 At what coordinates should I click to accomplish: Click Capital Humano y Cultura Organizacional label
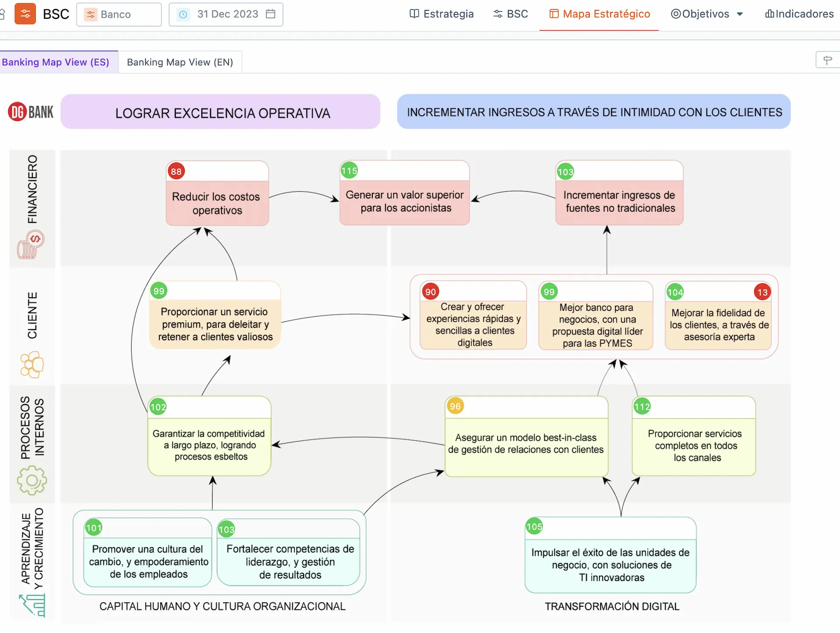tap(222, 606)
